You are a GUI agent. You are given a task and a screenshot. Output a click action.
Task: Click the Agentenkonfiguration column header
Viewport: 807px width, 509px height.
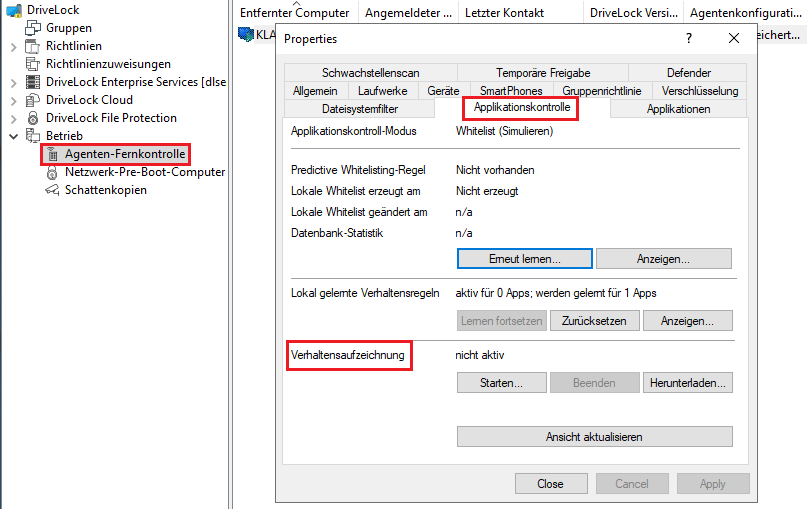pos(746,13)
